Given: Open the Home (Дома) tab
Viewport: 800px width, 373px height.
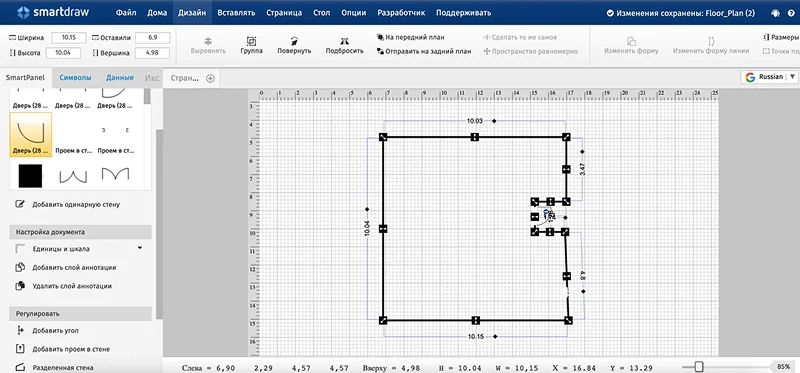Looking at the screenshot, I should coord(157,13).
